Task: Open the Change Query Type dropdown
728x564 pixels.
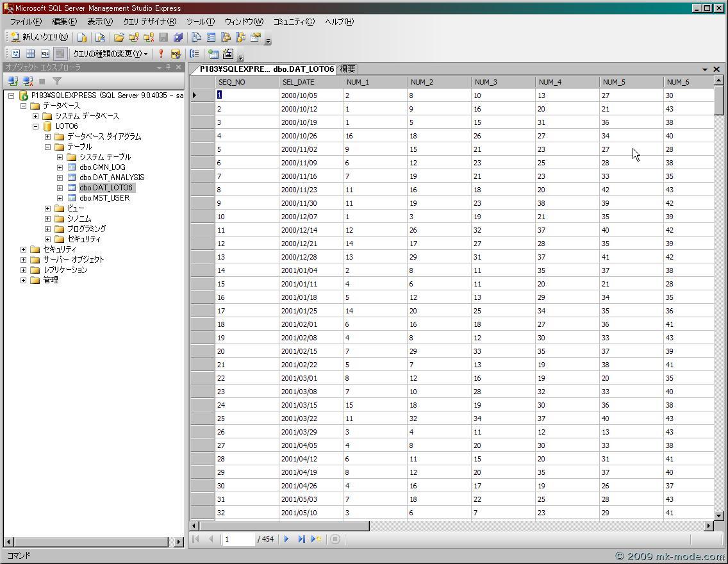Action: (x=110, y=54)
